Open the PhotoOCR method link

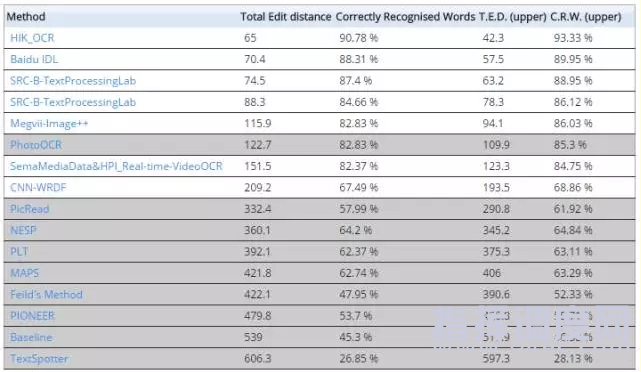pyautogui.click(x=36, y=145)
